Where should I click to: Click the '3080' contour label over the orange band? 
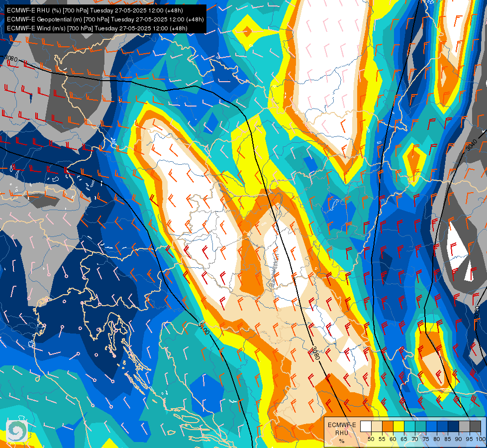tap(315, 353)
